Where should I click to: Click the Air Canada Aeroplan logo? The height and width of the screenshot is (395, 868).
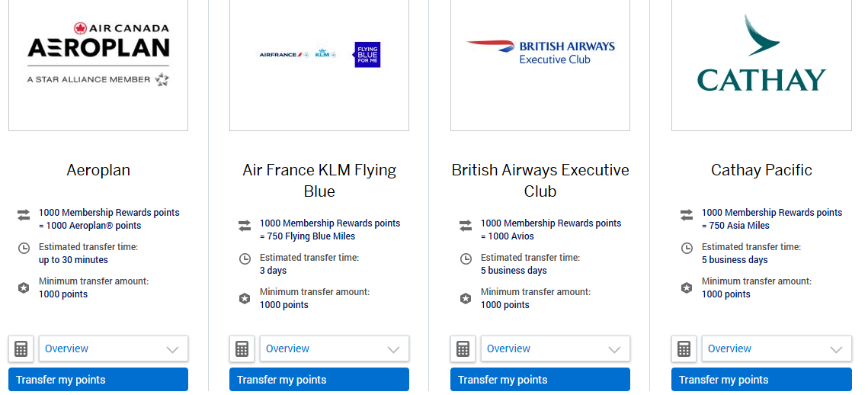[98, 53]
